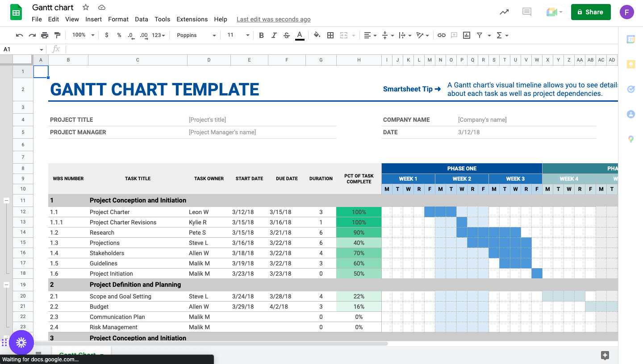Collapse the row 19 group minus toggle

pyautogui.click(x=6, y=285)
